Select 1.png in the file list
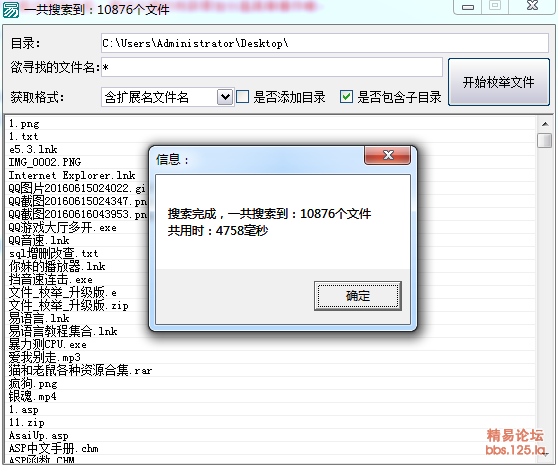Screen dimensions: 558x467 pos(24,124)
